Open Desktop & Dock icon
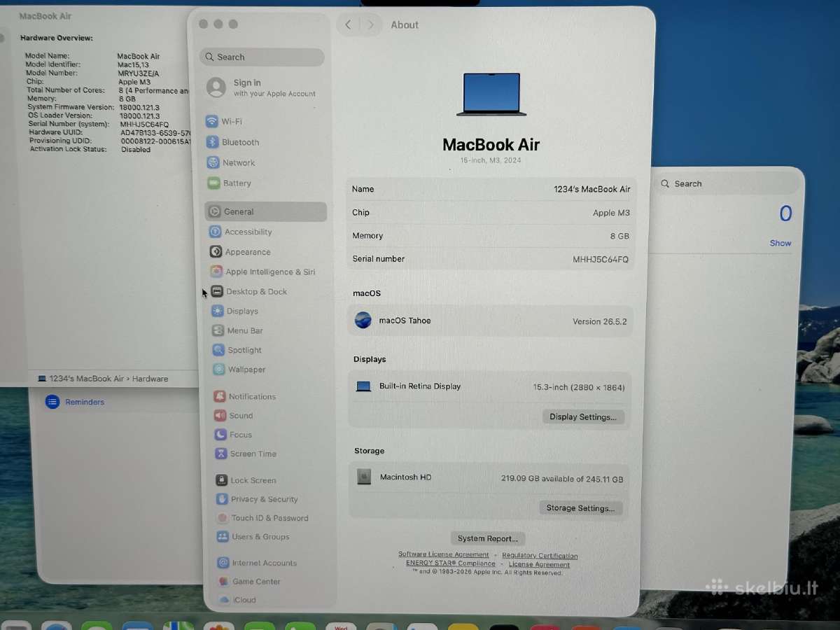 tap(217, 291)
